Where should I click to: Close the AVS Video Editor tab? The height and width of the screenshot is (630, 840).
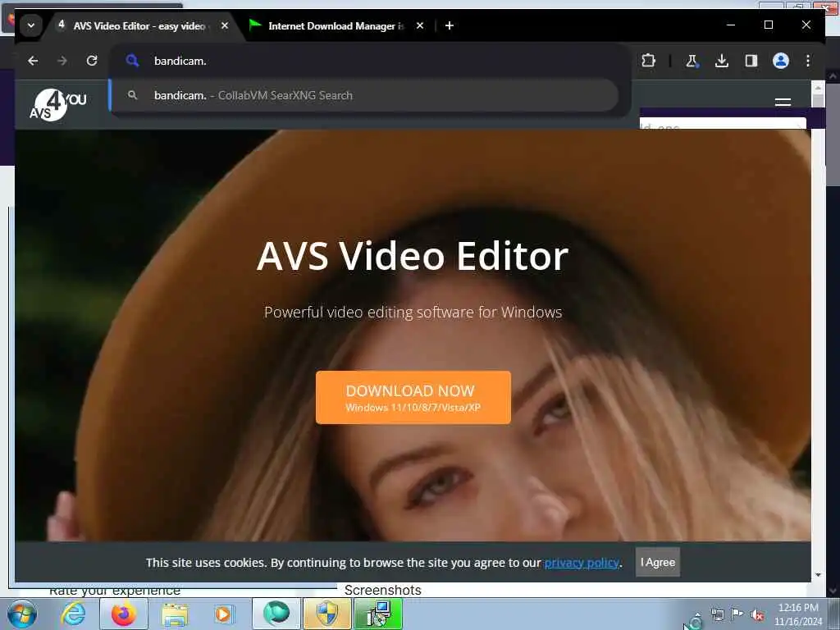(x=225, y=25)
